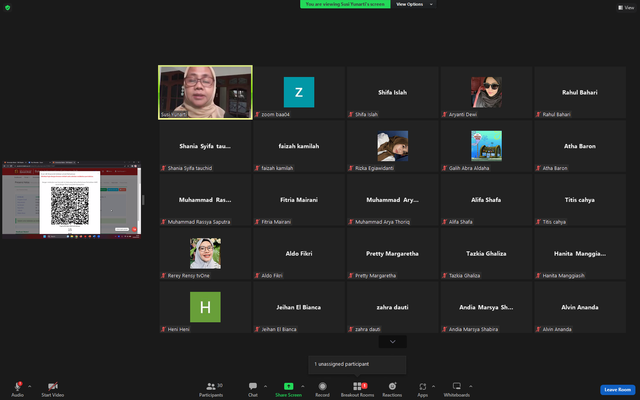Show next page of gallery participants
Viewport: 640px width, 400px height.
coord(392,342)
